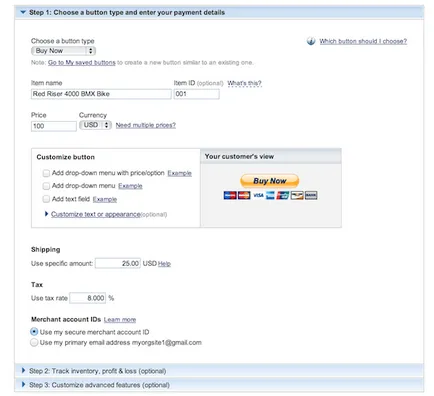
Task: View Example link for Add text field
Action: pos(105,199)
